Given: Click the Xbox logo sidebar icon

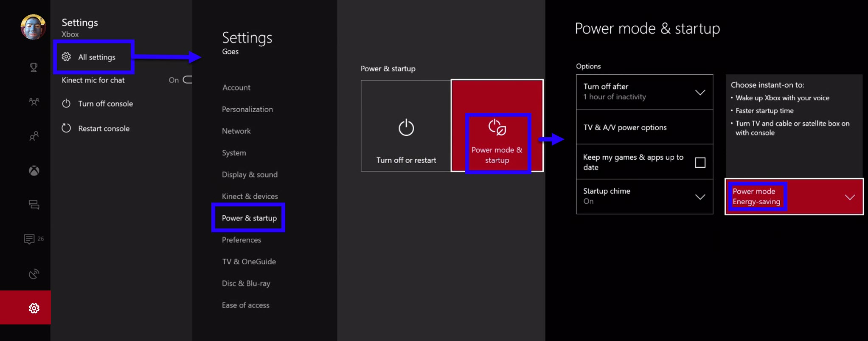Looking at the screenshot, I should pyautogui.click(x=34, y=171).
